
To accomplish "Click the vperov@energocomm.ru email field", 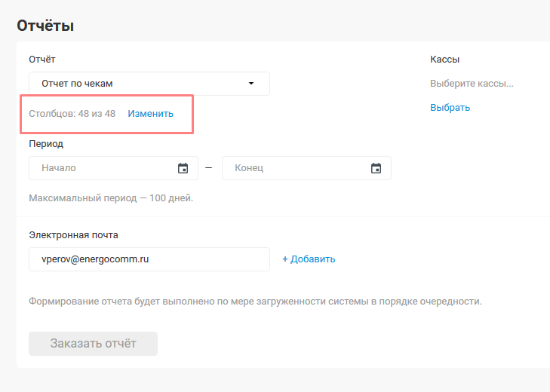I will [x=149, y=259].
